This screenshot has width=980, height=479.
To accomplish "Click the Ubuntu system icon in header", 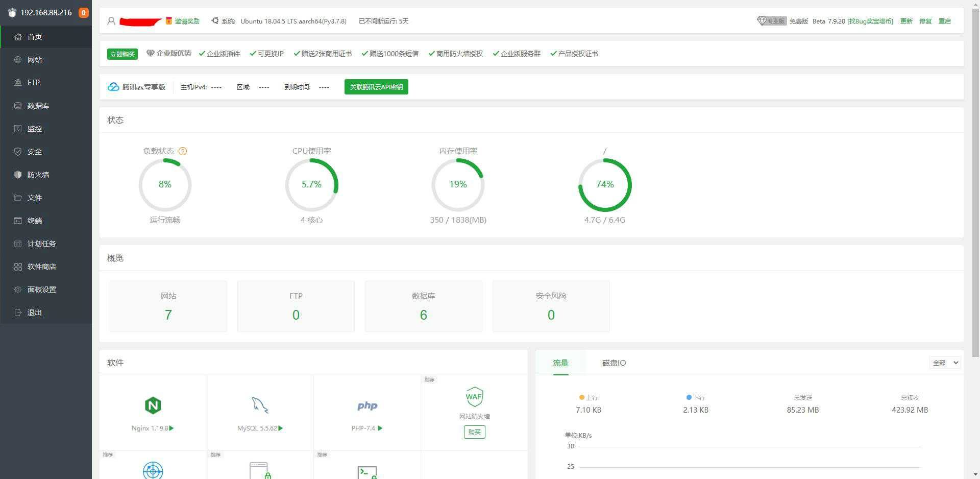I will pos(215,21).
